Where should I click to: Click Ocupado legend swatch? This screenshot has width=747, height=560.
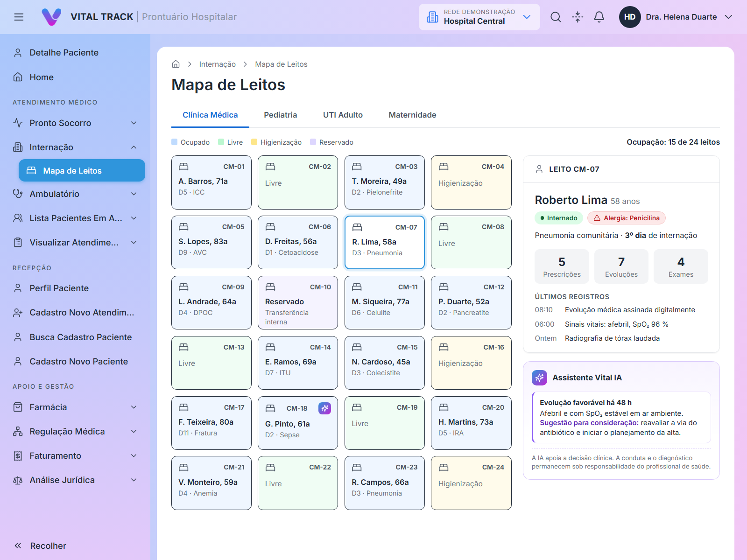pyautogui.click(x=175, y=142)
